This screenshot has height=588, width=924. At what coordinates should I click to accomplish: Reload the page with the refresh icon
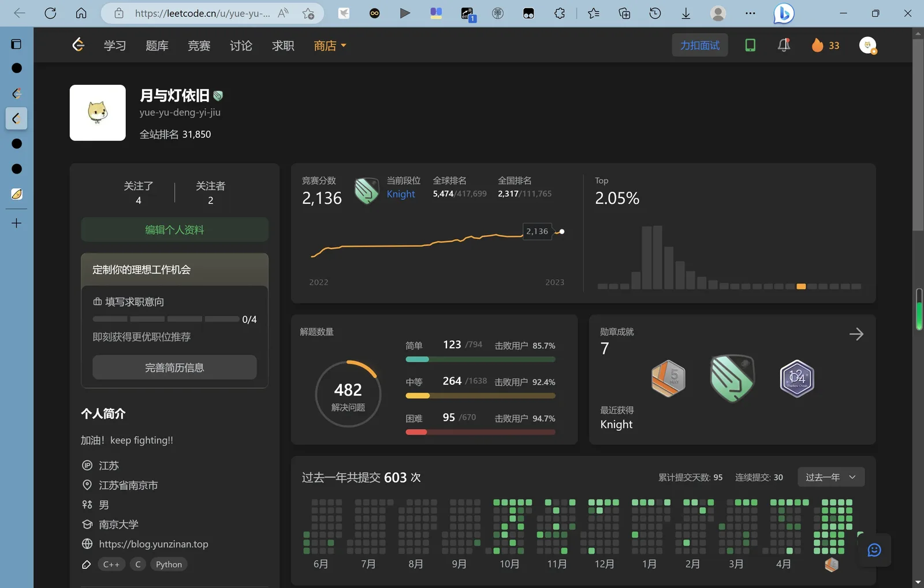tap(50, 13)
